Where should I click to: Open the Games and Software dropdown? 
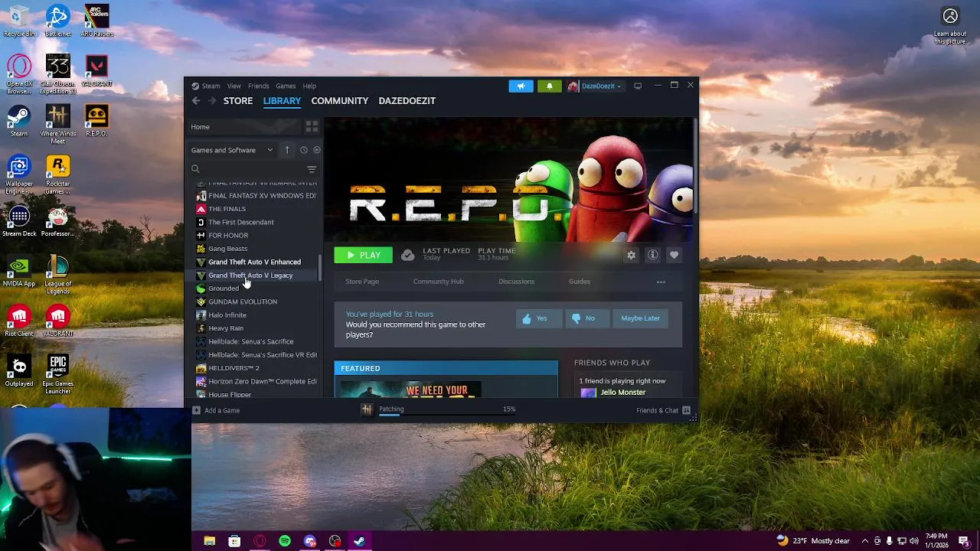coord(232,150)
